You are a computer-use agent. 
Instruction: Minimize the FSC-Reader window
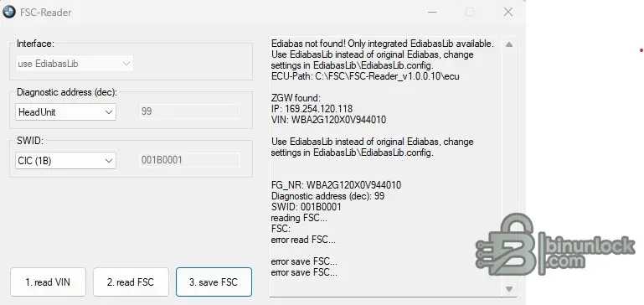point(431,12)
